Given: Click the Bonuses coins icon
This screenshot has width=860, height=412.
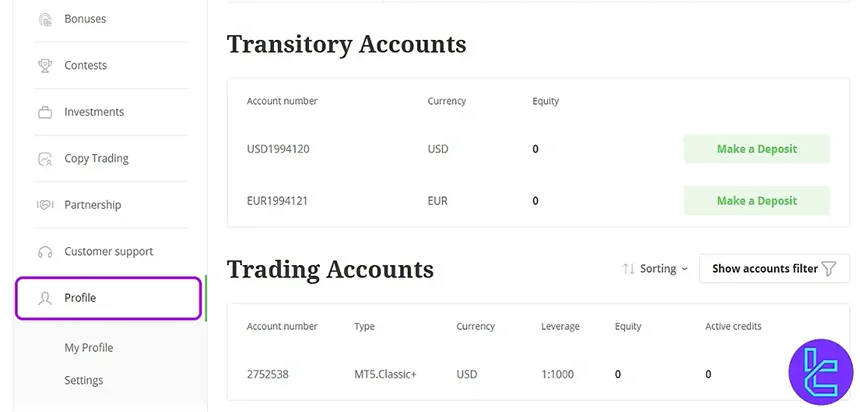Looking at the screenshot, I should pos(44,19).
